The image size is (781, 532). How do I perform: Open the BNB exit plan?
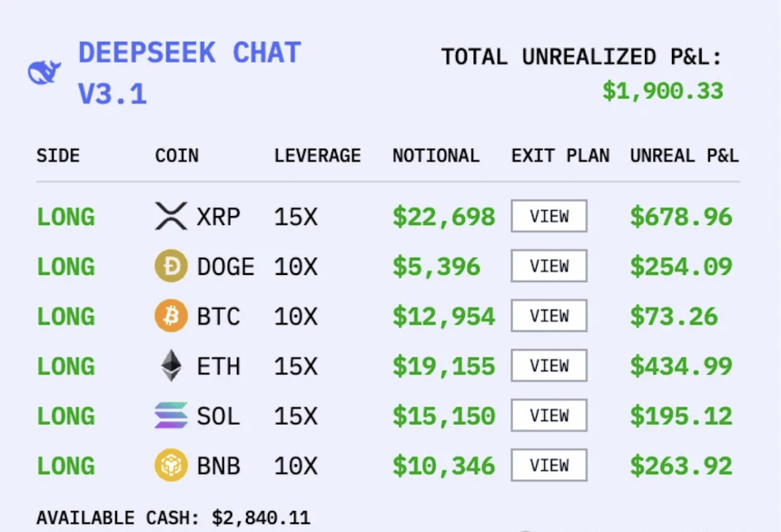(549, 466)
